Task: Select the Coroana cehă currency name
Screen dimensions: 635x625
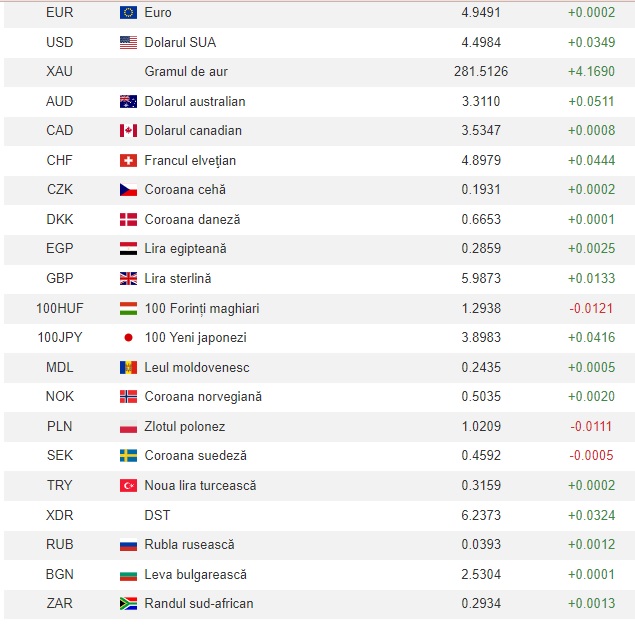Action: 186,190
